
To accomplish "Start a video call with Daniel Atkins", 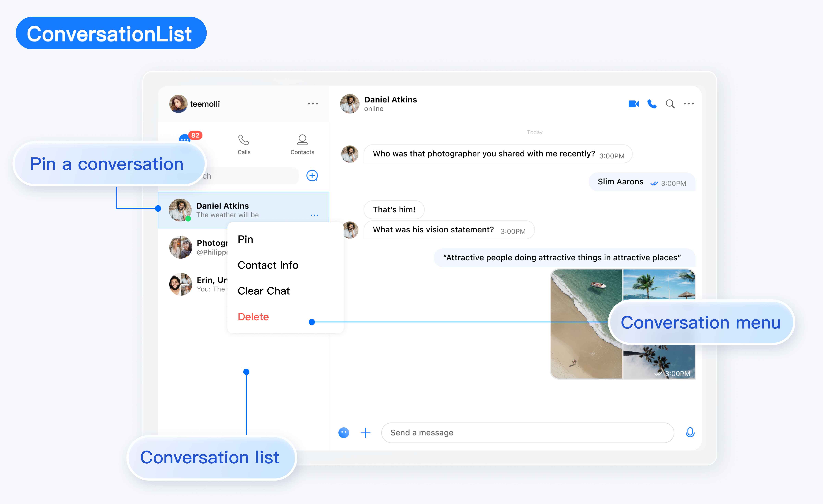I will pyautogui.click(x=633, y=104).
